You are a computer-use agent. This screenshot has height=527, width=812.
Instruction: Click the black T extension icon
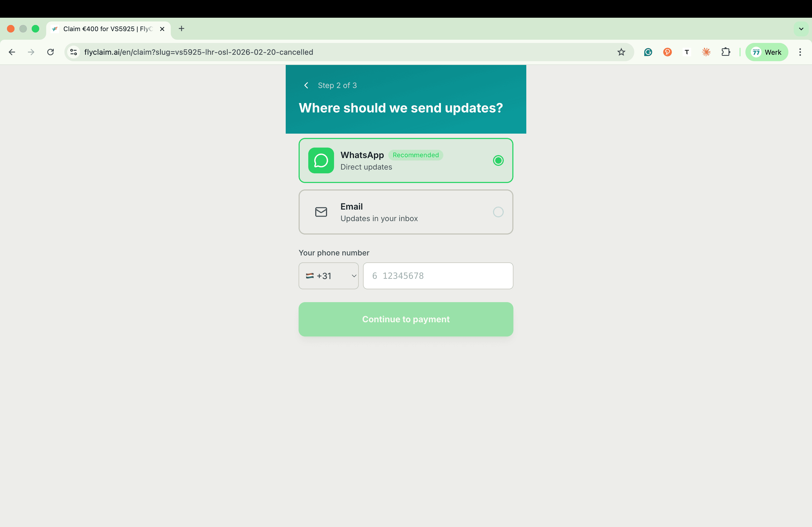click(687, 52)
